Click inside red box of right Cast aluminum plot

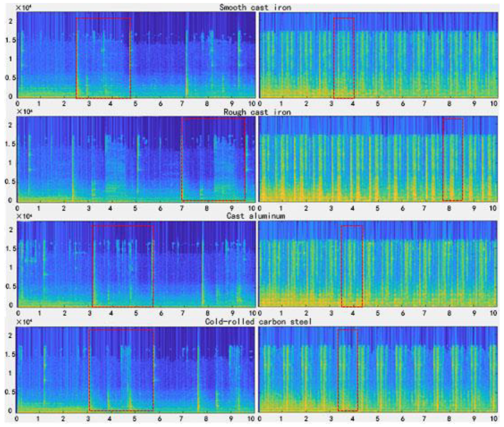point(352,266)
